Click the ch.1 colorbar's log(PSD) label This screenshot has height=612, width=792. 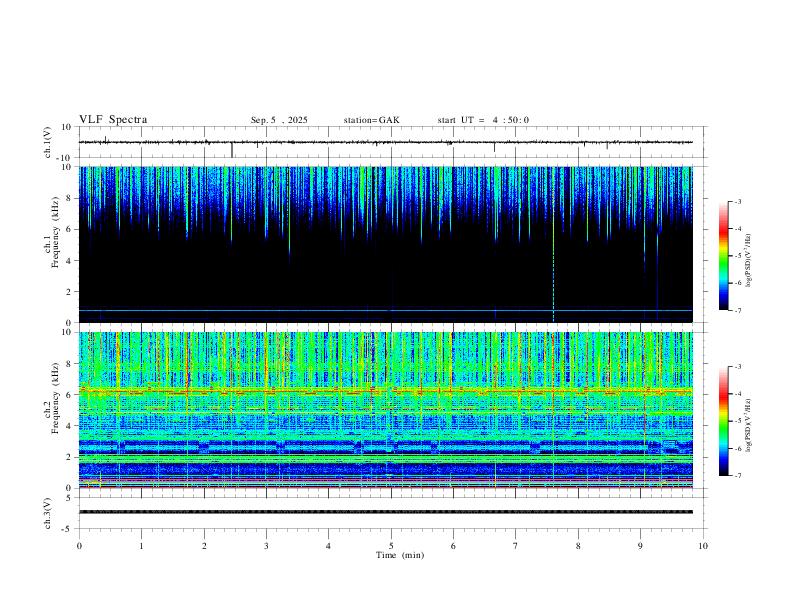(748, 261)
